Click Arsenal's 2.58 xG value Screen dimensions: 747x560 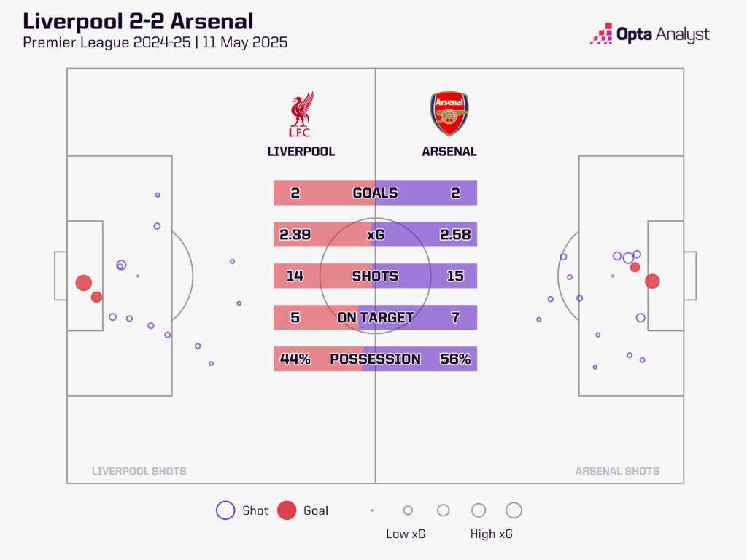click(455, 235)
